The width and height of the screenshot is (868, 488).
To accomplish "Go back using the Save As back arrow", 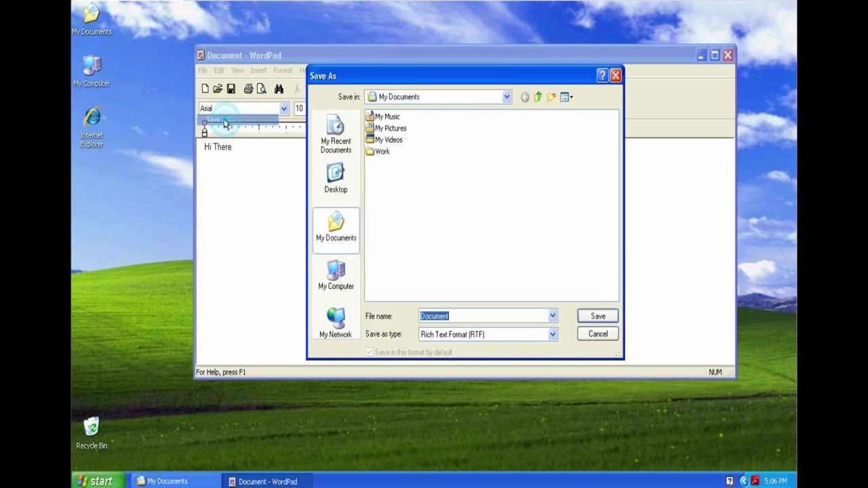I will click(525, 97).
